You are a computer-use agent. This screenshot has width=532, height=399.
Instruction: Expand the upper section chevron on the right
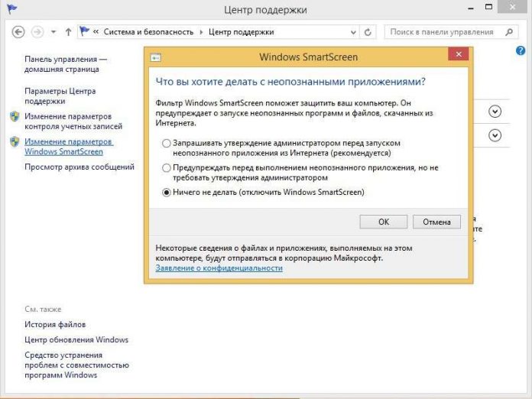coord(495,112)
